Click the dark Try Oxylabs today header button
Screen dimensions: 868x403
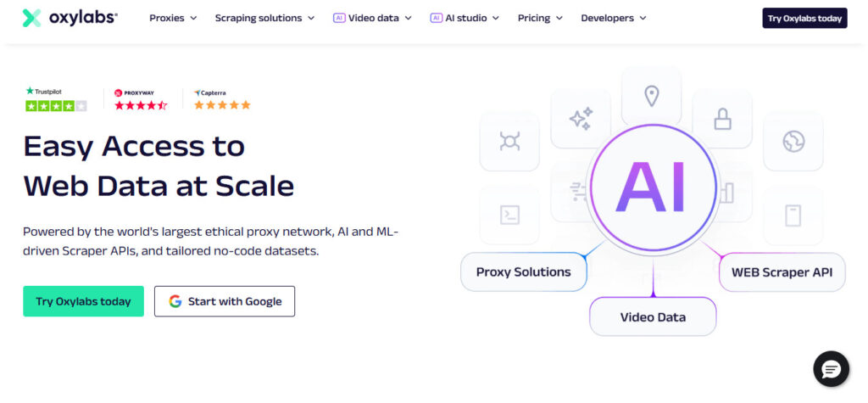(804, 19)
